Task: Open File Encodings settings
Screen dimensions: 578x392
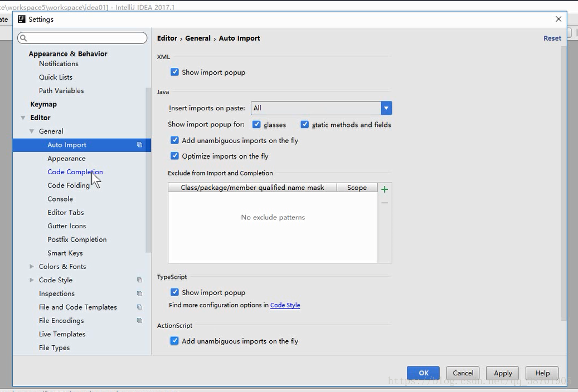Action: click(x=61, y=321)
